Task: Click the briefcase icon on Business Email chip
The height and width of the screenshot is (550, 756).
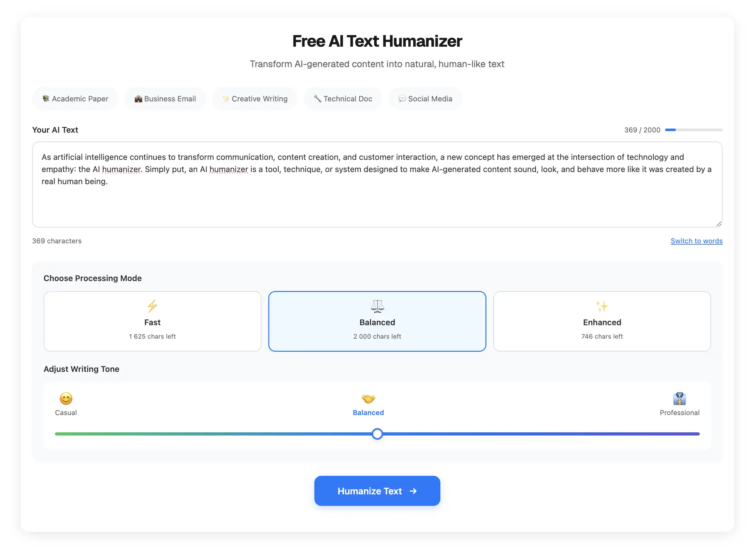Action: 138,98
